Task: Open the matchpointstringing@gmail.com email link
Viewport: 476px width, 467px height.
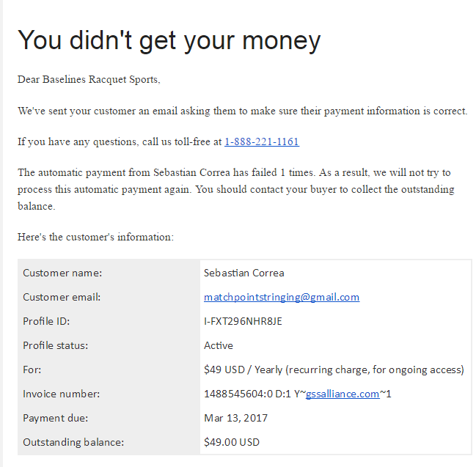Action: 282,297
